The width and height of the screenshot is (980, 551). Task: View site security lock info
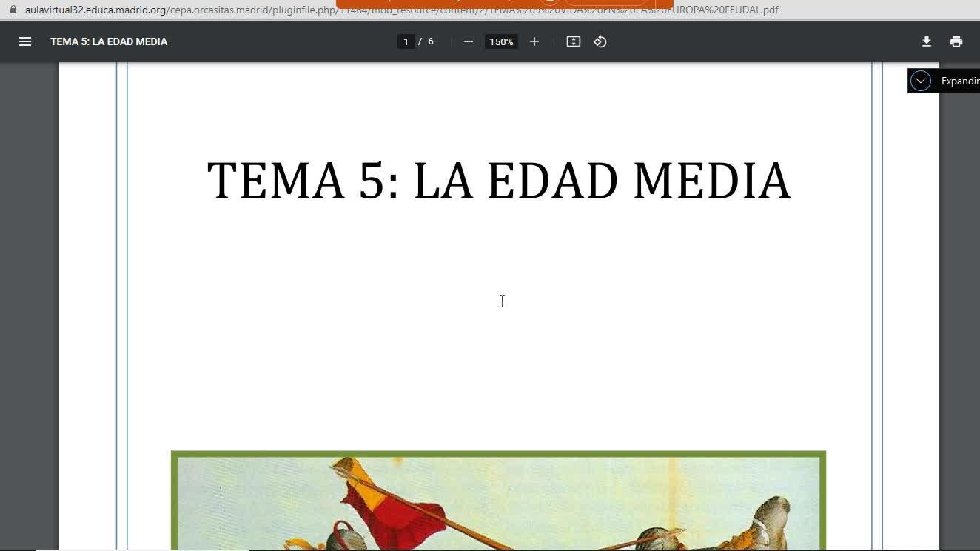pyautogui.click(x=13, y=10)
